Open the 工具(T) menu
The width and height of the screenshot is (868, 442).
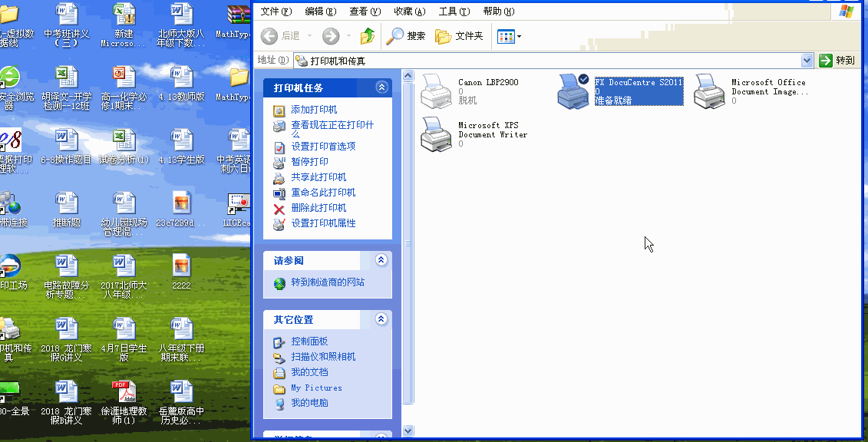coord(454,12)
